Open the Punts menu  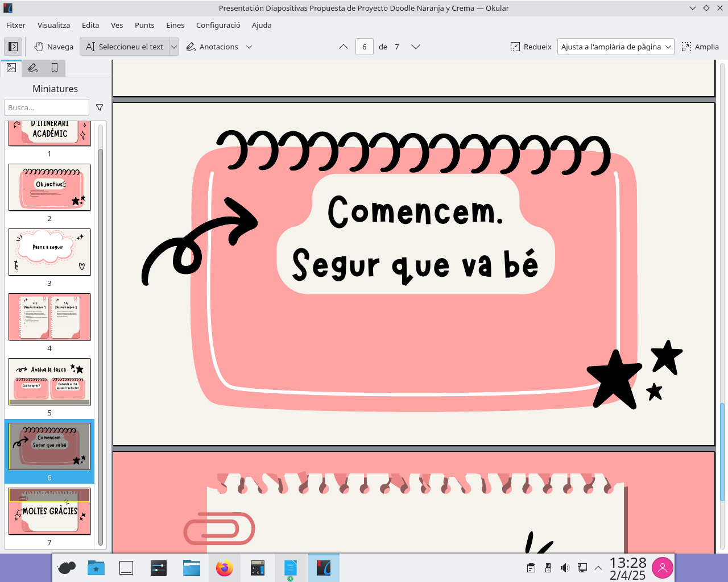(x=144, y=25)
